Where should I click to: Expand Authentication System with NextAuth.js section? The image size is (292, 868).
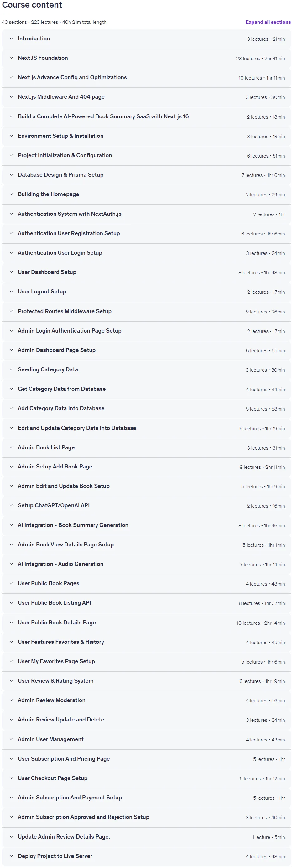click(146, 214)
